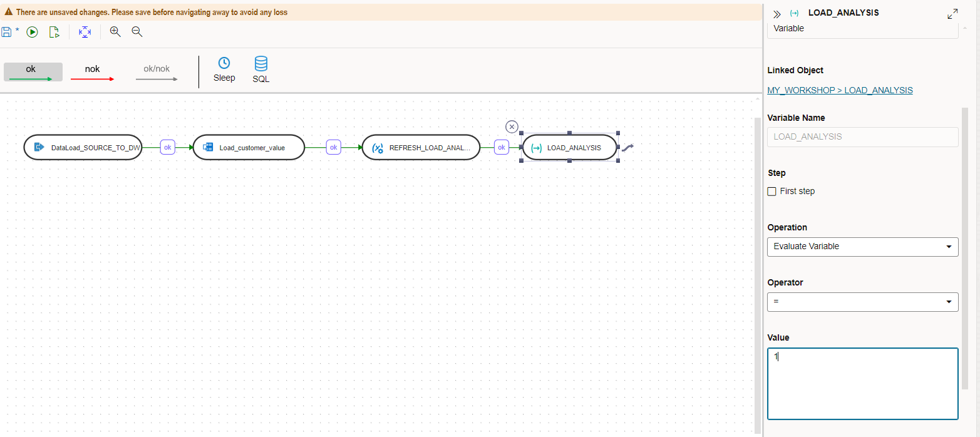Click the Linked Object label
This screenshot has width=980, height=437.
click(x=795, y=70)
